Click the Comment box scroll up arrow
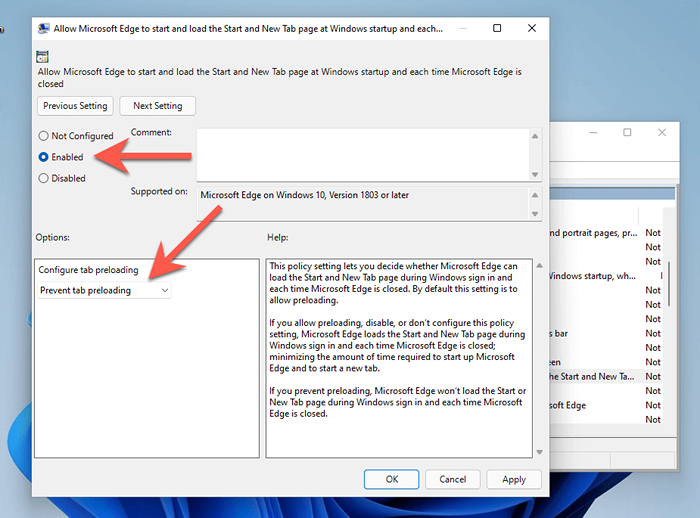 pos(535,136)
